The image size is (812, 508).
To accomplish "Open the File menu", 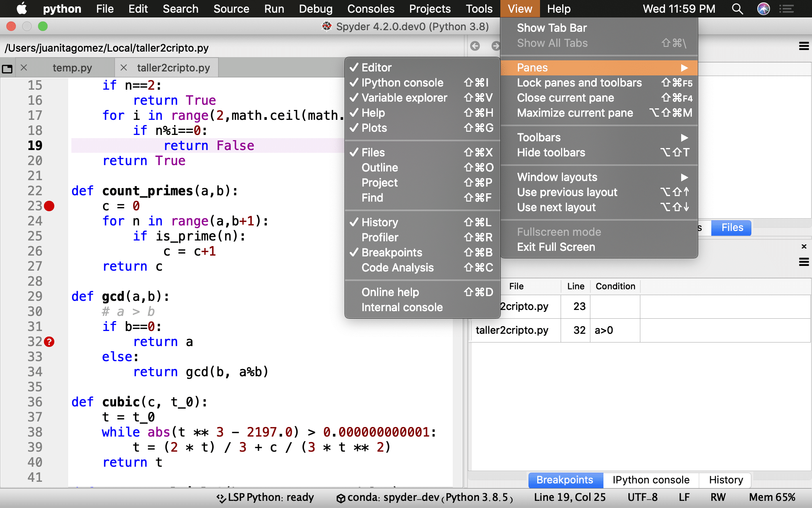I will pos(105,8).
